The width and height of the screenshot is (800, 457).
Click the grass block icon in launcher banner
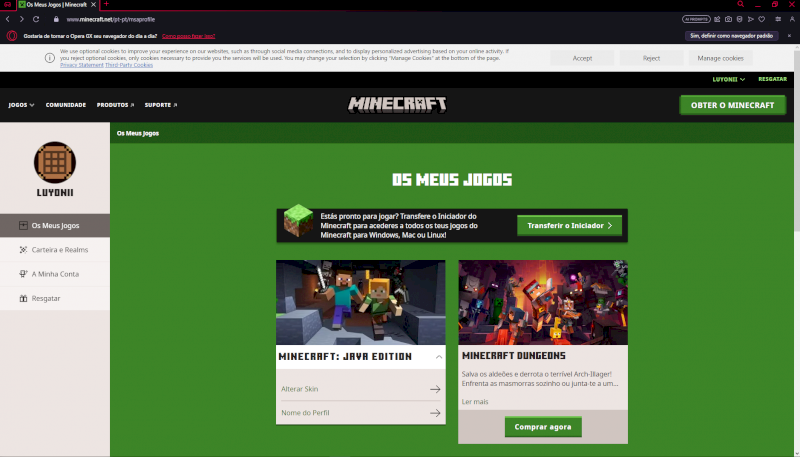(x=298, y=221)
